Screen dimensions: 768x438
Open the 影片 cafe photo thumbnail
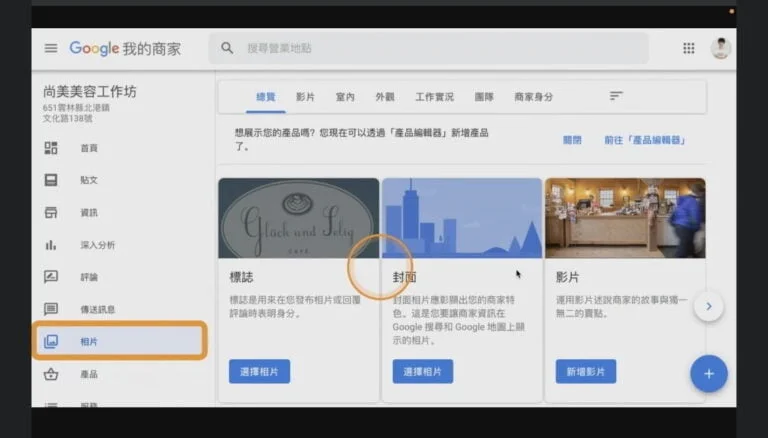coord(625,218)
